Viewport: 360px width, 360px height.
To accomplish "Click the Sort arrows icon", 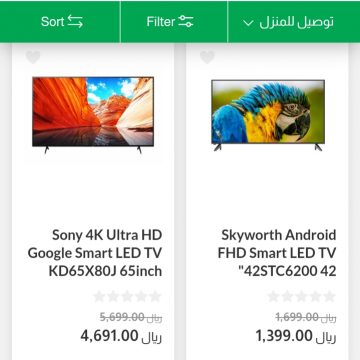I will [x=75, y=22].
